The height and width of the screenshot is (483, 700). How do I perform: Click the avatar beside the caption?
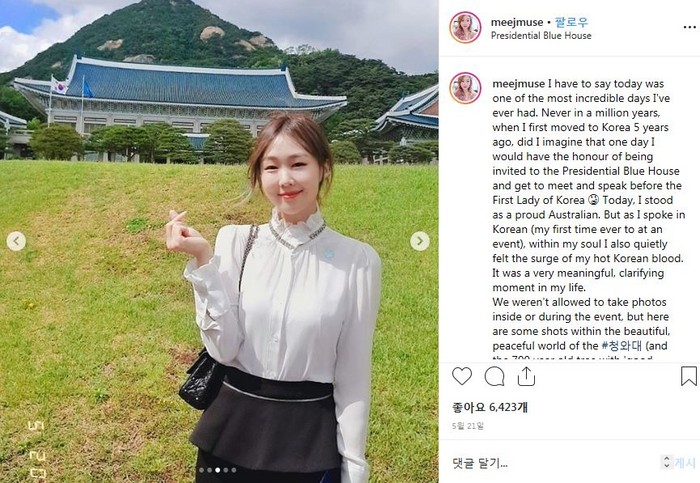tap(465, 88)
